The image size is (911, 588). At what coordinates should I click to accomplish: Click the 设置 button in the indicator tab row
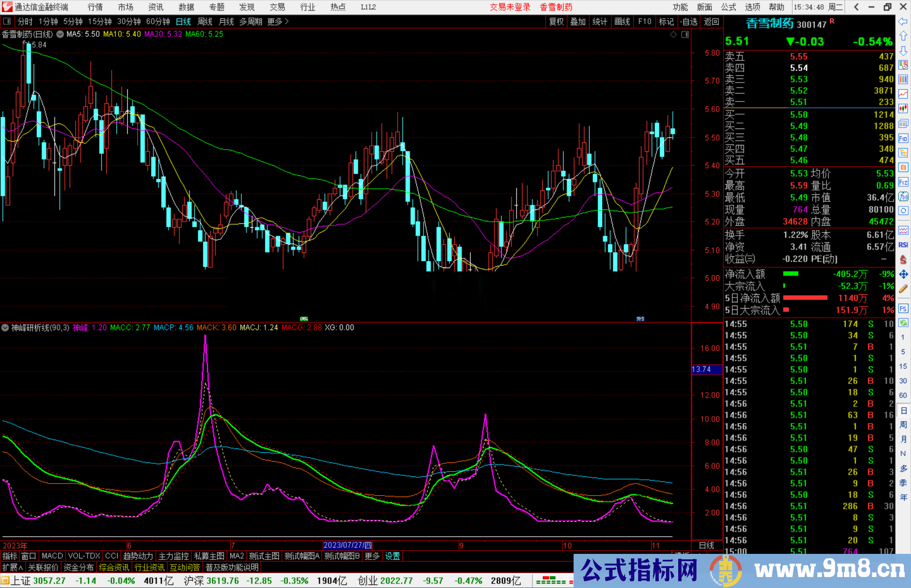tap(392, 556)
